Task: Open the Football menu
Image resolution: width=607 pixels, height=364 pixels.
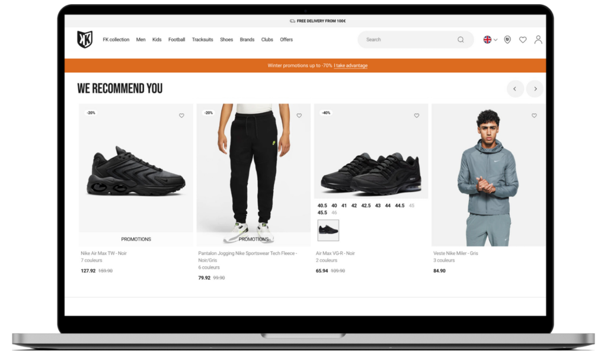Action: pos(177,40)
